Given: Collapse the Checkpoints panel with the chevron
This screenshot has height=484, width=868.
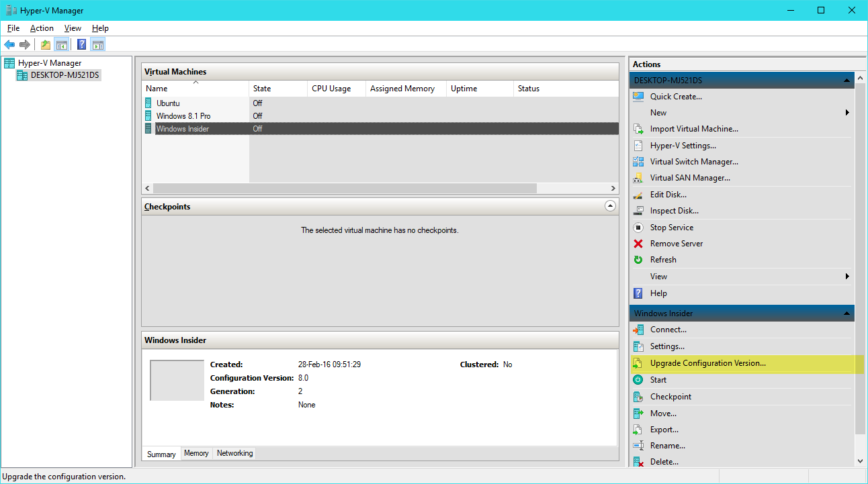Looking at the screenshot, I should pos(610,206).
